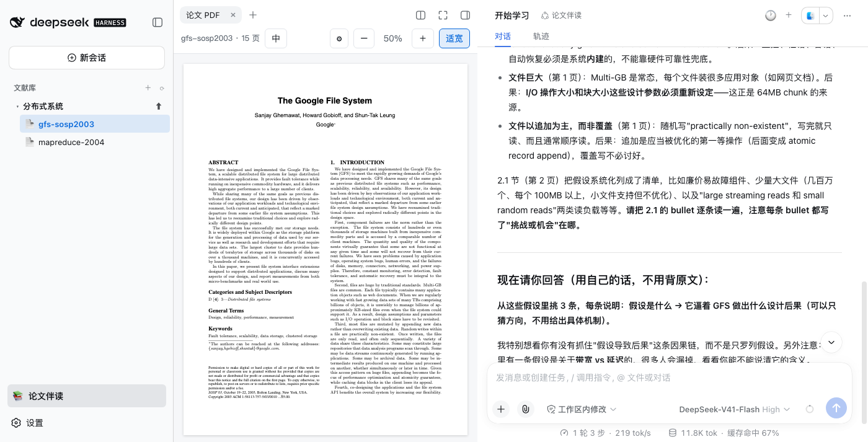This screenshot has width=868, height=442.
Task: Click the 11.8K tok cache stats
Action: (x=724, y=433)
